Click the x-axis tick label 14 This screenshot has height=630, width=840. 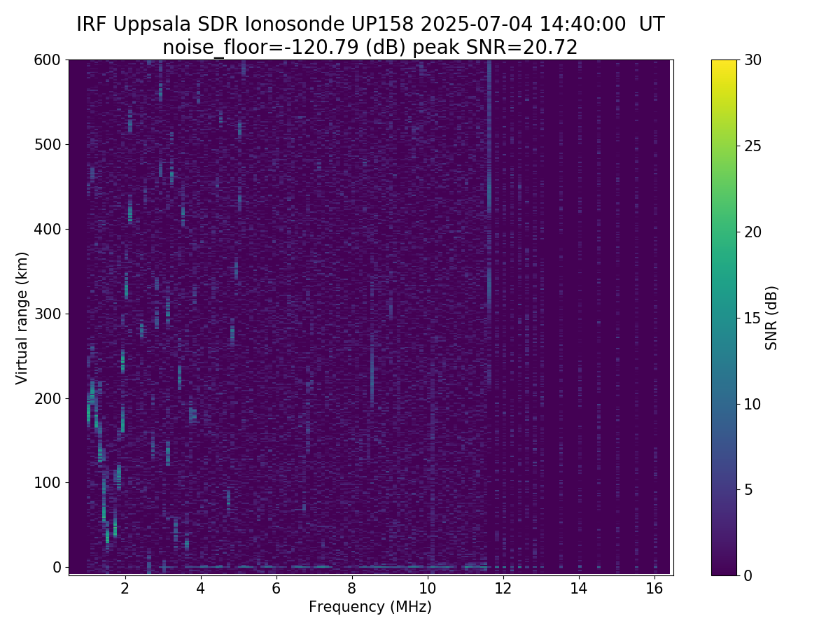click(x=579, y=589)
